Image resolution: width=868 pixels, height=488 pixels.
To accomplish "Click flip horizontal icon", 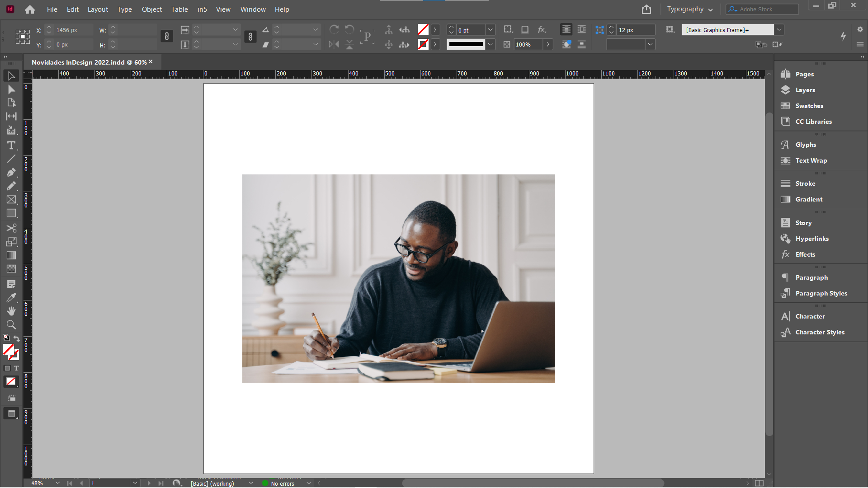I will click(x=334, y=44).
